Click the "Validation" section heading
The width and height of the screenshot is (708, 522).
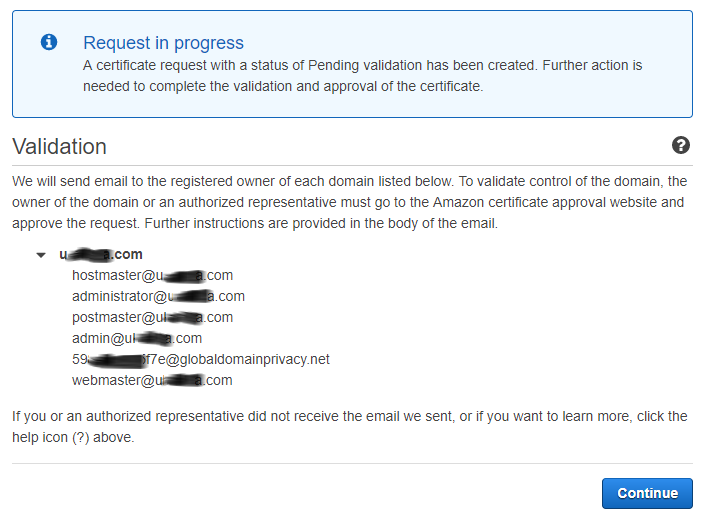pos(59,146)
